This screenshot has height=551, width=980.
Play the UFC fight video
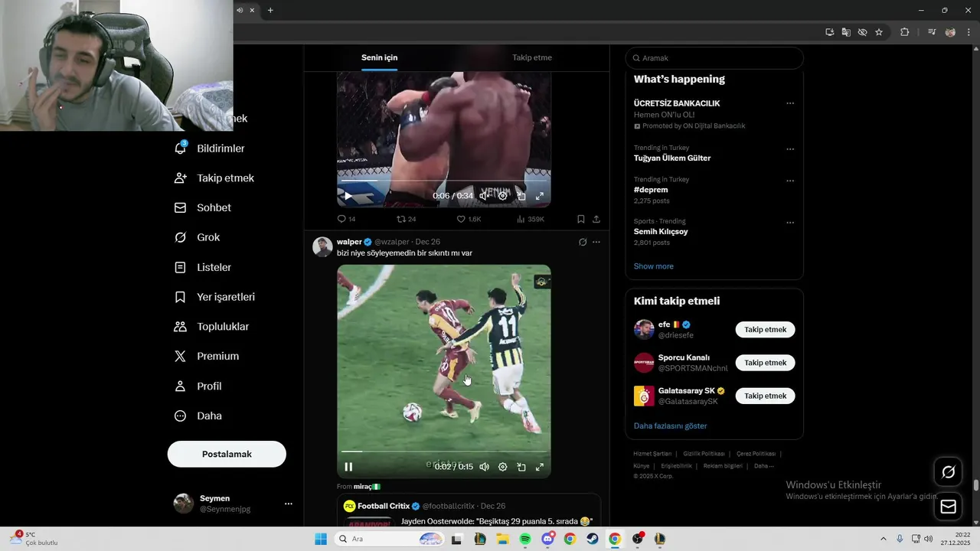[x=348, y=196]
